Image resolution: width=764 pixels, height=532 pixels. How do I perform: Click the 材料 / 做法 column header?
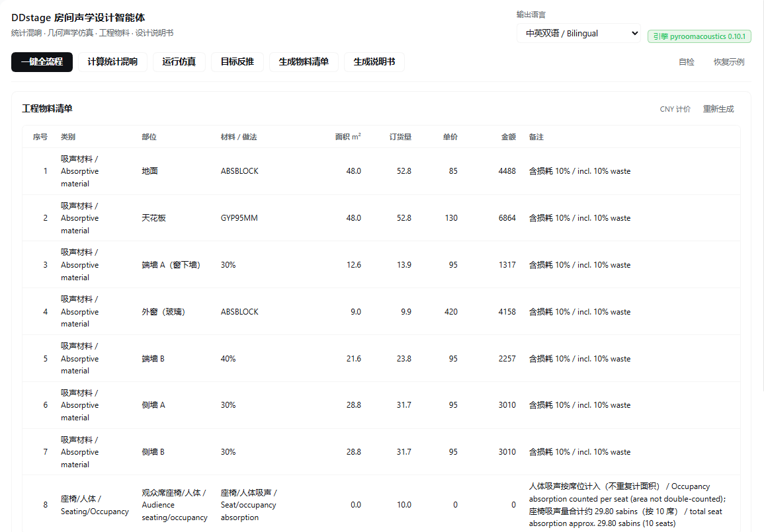click(x=239, y=137)
